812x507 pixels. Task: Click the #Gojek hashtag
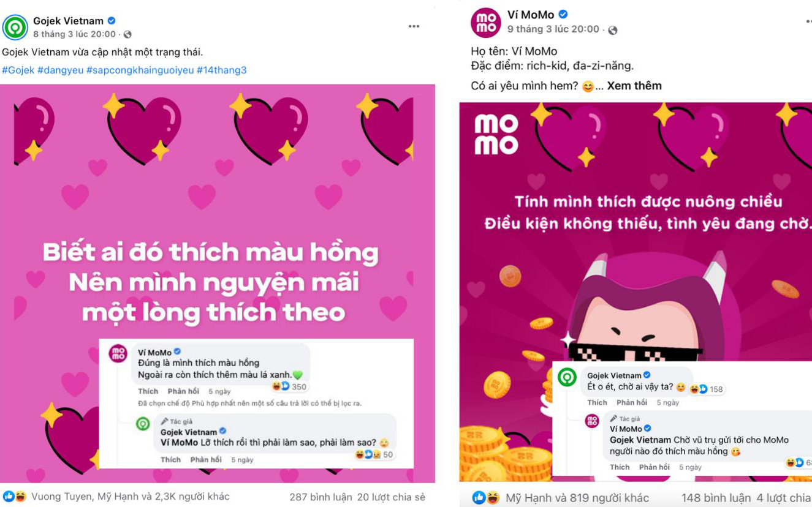(18, 70)
